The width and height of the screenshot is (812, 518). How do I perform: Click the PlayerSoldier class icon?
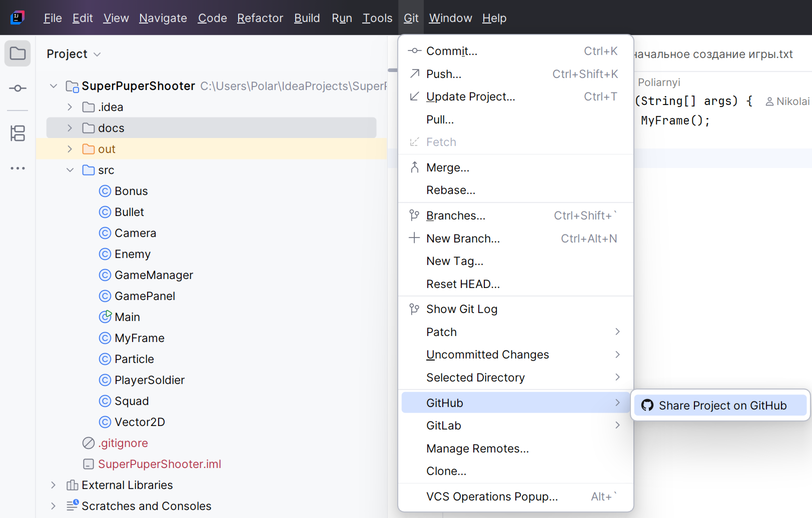pyautogui.click(x=105, y=380)
